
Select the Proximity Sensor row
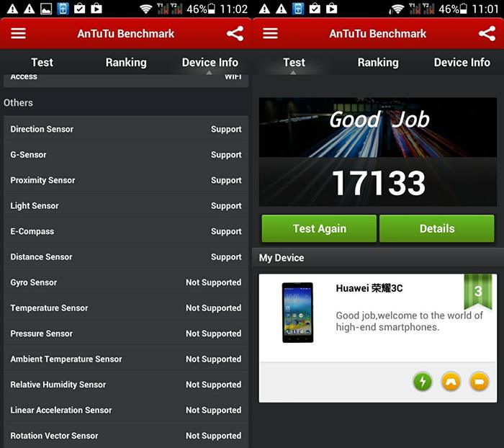[x=126, y=180]
